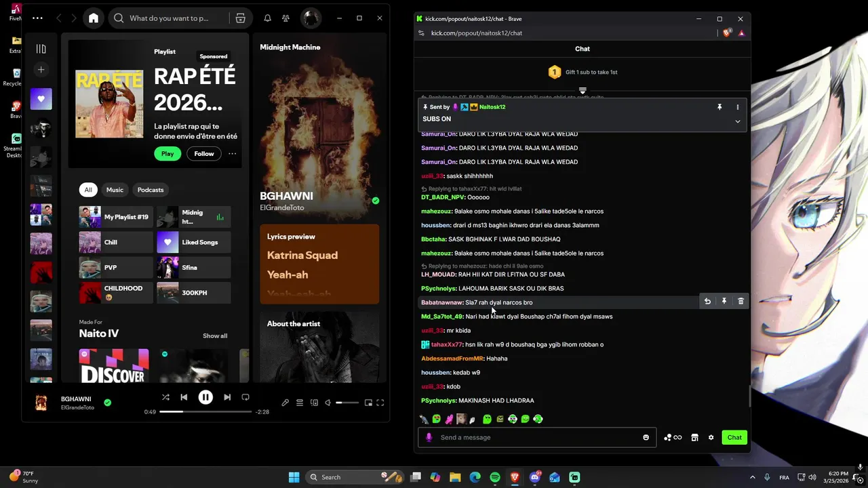The image size is (868, 488).
Task: Click Brave Shields icon in address bar
Action: click(727, 33)
